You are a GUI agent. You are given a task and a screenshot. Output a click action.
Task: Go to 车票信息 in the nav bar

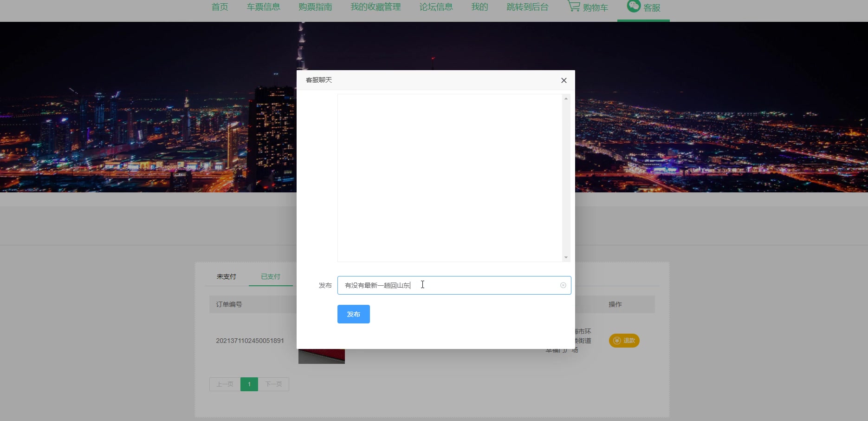tap(263, 7)
